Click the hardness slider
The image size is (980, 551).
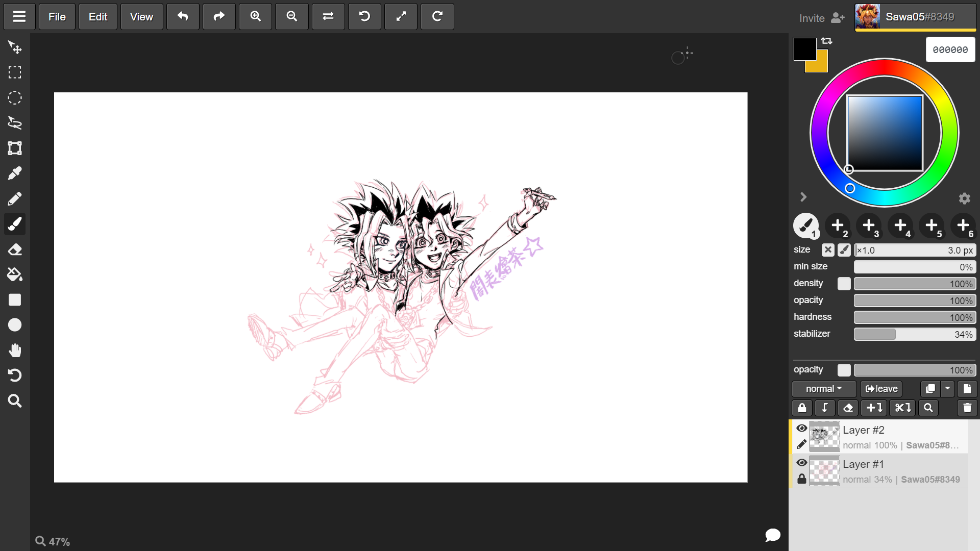click(915, 317)
